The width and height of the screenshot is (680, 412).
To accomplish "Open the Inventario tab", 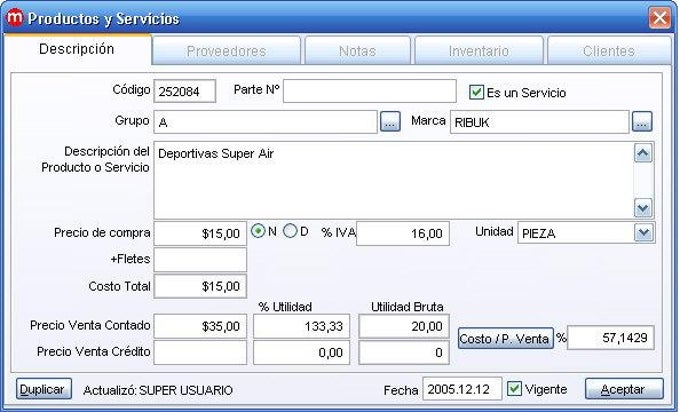I will click(479, 51).
